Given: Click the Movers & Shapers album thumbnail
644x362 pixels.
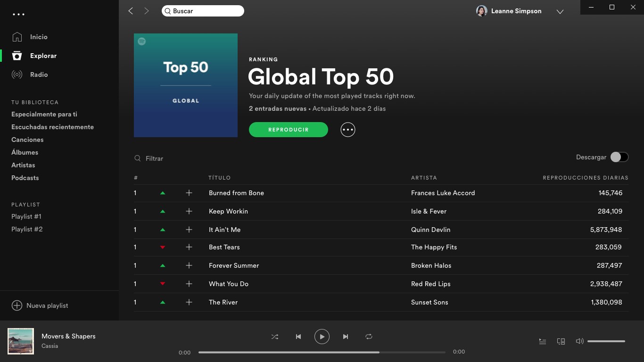Looking at the screenshot, I should point(21,341).
